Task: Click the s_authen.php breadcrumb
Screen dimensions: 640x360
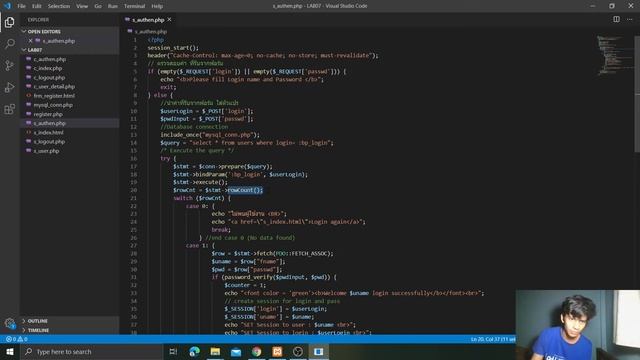Action: (x=151, y=31)
